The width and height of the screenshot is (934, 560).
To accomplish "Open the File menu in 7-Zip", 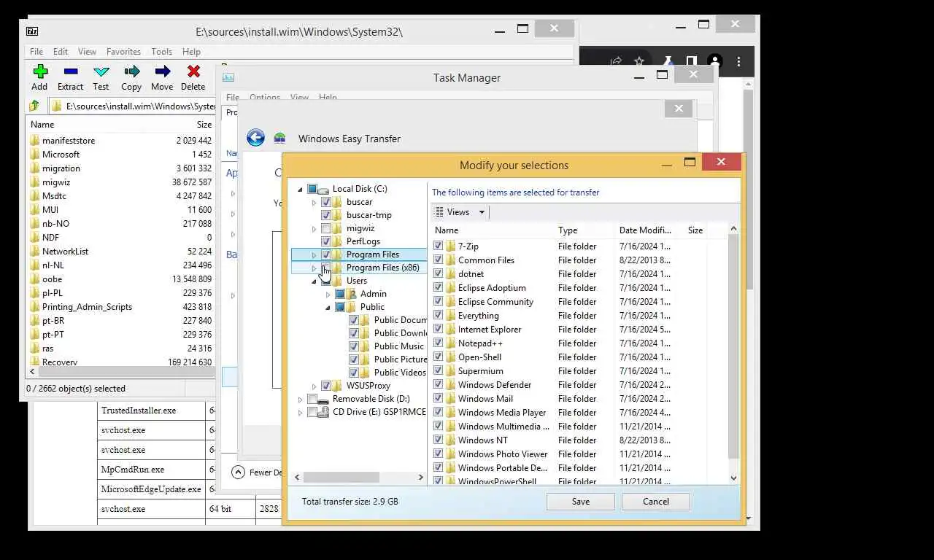I will coord(36,52).
